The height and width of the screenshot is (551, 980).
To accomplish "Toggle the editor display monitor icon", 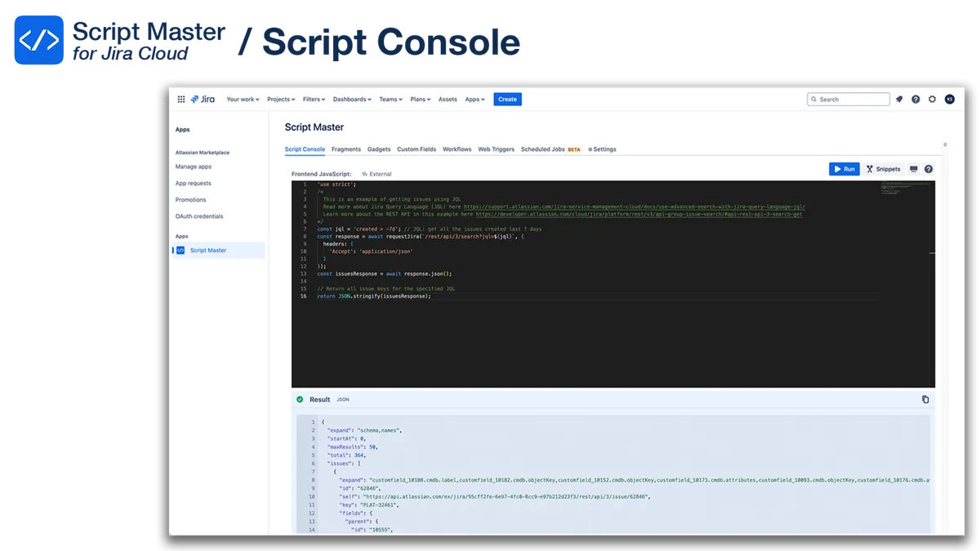I will 914,169.
